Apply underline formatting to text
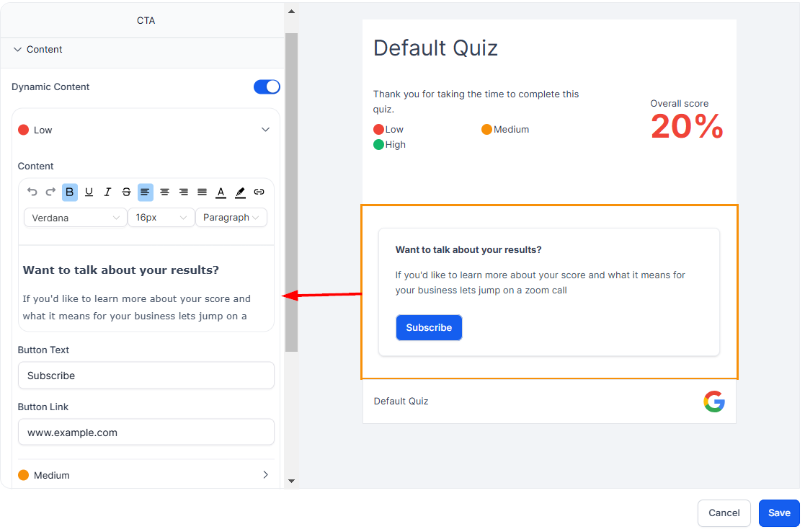The height and width of the screenshot is (532, 805). [x=89, y=192]
